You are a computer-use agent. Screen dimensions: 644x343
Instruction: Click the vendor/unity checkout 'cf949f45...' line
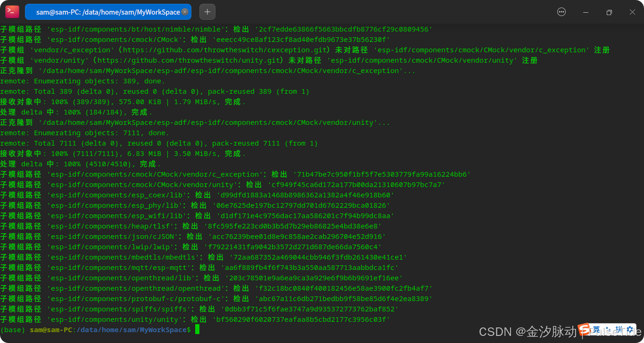point(223,185)
